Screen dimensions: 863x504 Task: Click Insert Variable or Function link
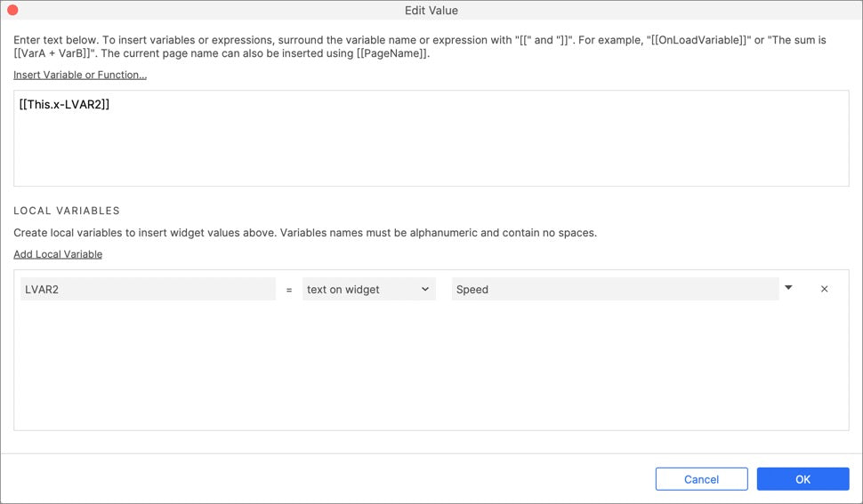coord(80,75)
